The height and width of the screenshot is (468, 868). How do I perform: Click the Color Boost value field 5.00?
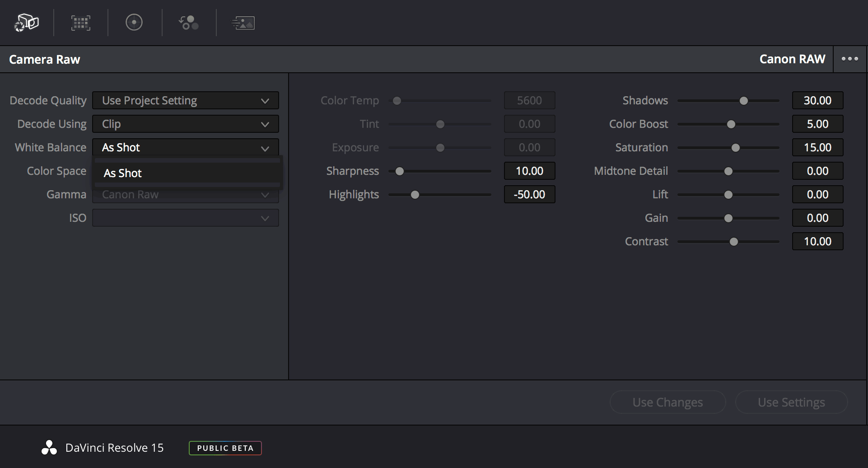tap(818, 124)
